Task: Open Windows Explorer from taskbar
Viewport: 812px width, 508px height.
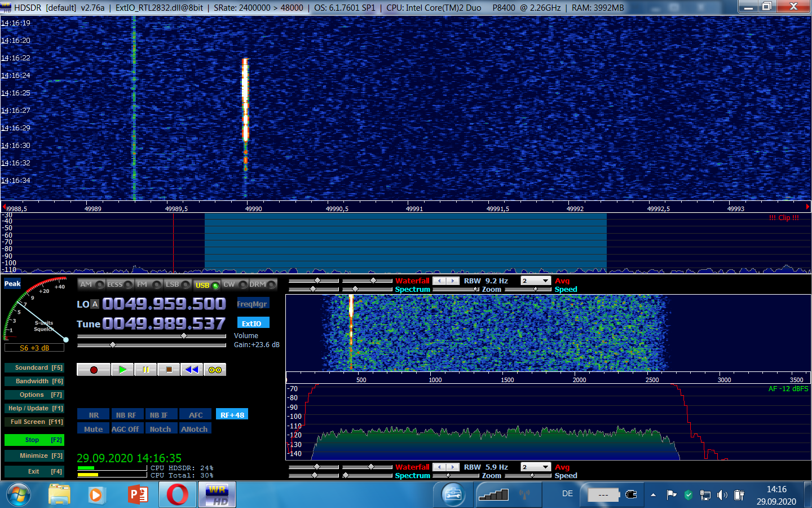Action: [x=59, y=495]
